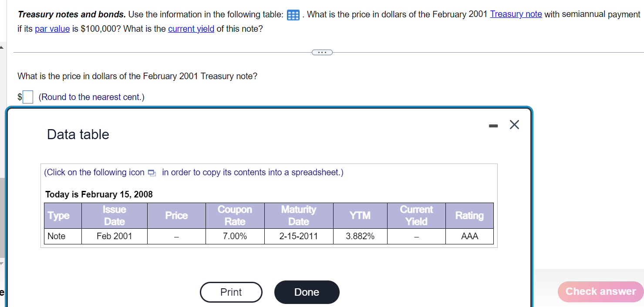The height and width of the screenshot is (307, 644).
Task: Click the scroll down arrow at left edge
Action: (x=2, y=263)
